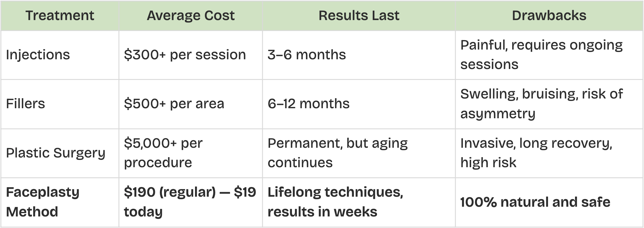Screen dimensions: 644x228
Task: Click the Faceplasty Method row label
Action: click(x=43, y=202)
